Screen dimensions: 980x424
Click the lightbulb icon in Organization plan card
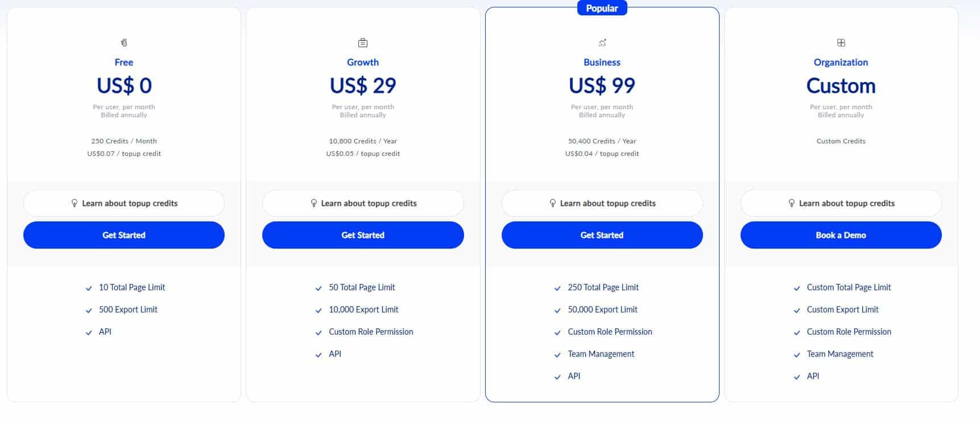coord(792,203)
